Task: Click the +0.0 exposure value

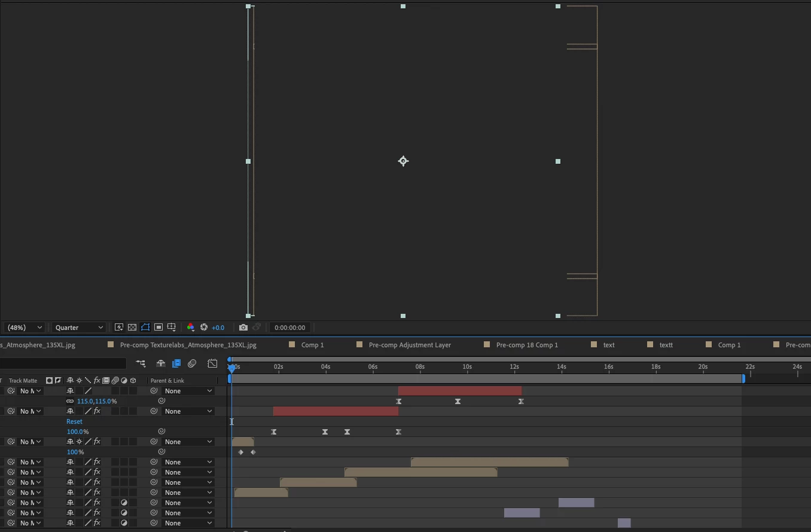Action: point(218,328)
